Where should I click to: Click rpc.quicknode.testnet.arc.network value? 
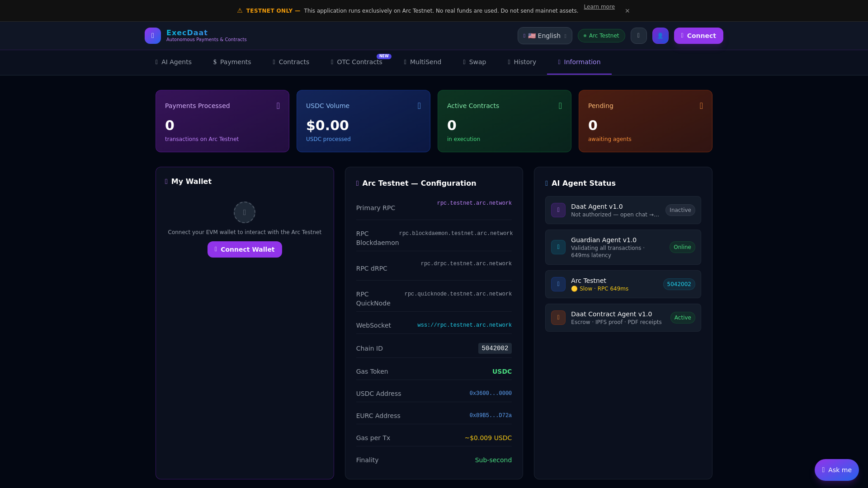click(458, 294)
